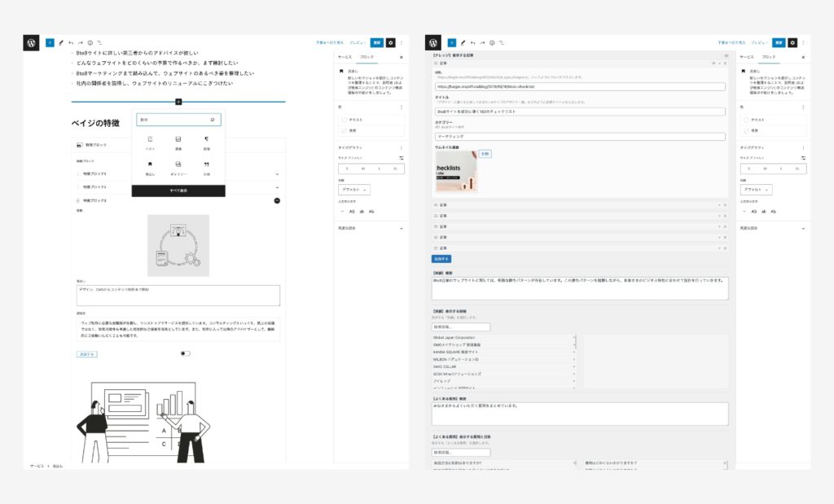Image resolution: width=834 pixels, height=504 pixels.
Task: Switch to Service tab in left sidebar
Action: pos(345,57)
